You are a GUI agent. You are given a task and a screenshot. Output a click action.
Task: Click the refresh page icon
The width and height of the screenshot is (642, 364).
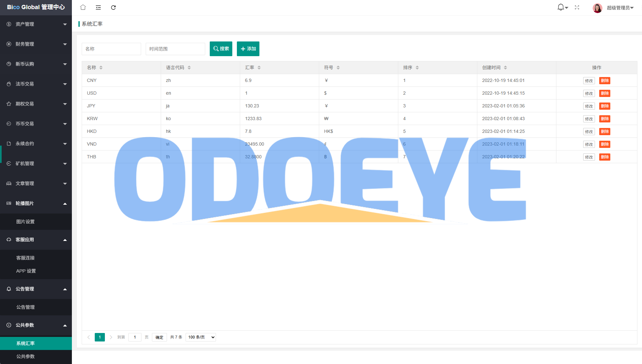(113, 8)
